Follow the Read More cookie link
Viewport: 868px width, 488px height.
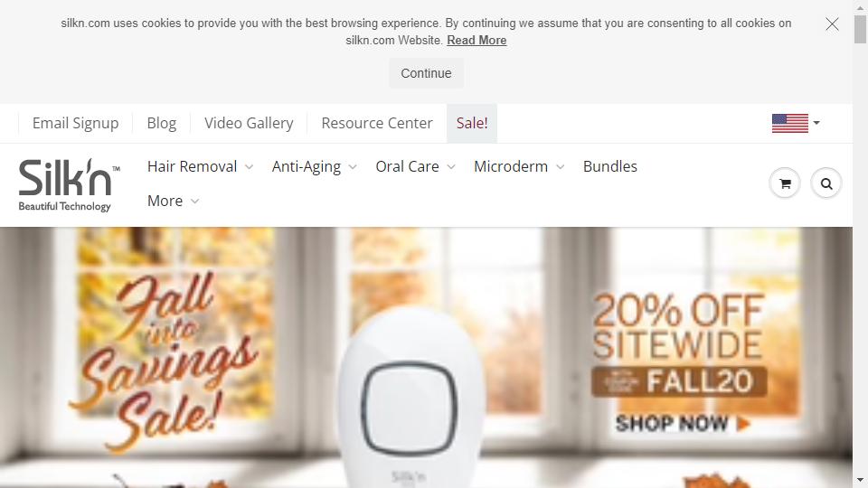pyautogui.click(x=476, y=41)
